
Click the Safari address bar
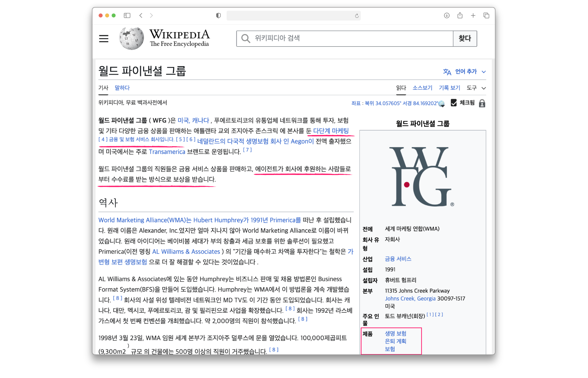293,16
